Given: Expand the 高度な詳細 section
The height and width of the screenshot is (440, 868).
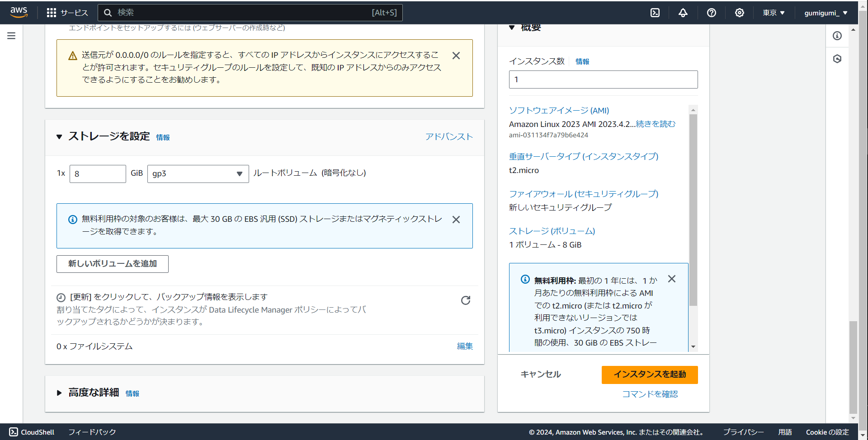Looking at the screenshot, I should tap(59, 393).
